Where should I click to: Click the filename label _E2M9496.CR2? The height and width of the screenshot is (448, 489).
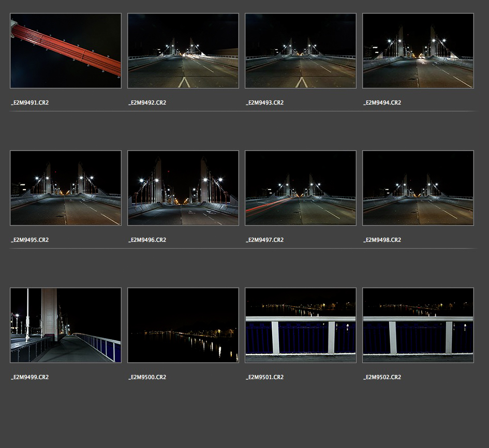(x=147, y=240)
